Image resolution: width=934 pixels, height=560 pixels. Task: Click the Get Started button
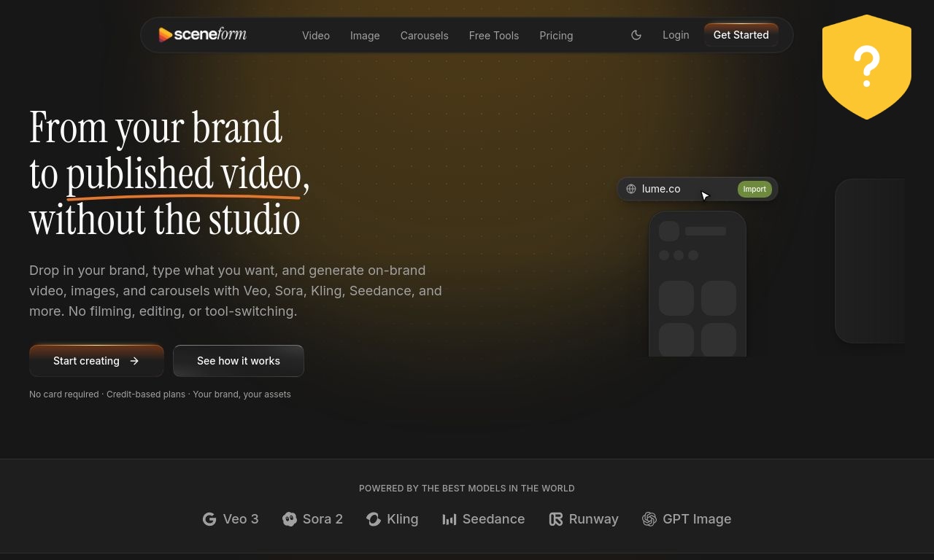(x=741, y=35)
